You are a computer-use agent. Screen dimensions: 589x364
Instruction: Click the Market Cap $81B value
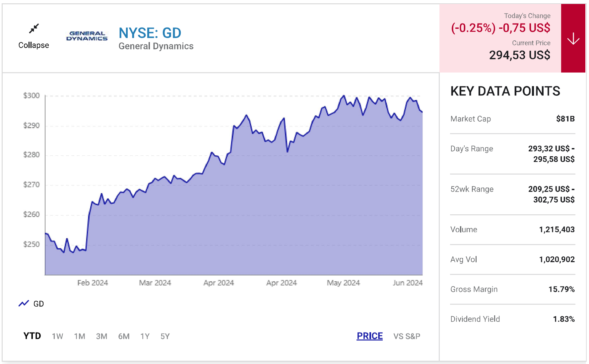click(x=565, y=119)
